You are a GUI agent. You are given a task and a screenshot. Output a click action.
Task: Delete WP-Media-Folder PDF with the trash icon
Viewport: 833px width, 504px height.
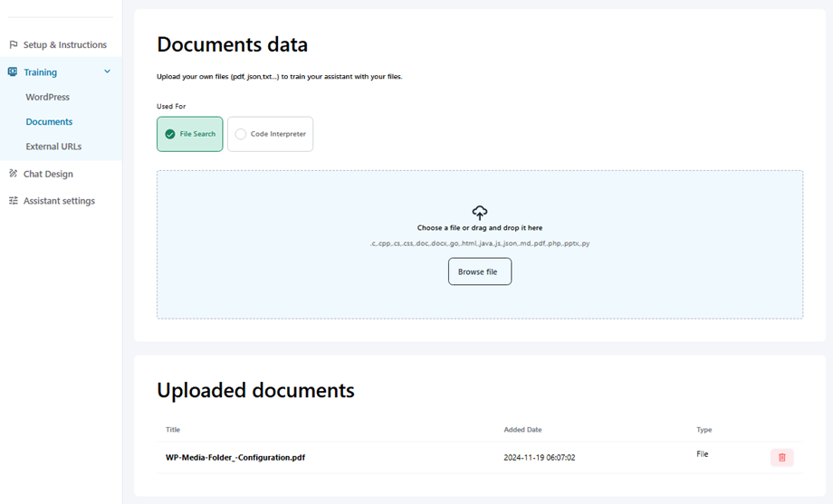(781, 458)
